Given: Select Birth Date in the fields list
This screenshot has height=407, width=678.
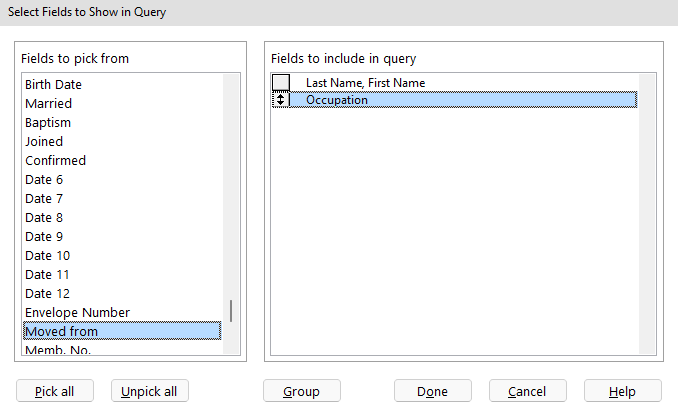Looking at the screenshot, I should [53, 85].
